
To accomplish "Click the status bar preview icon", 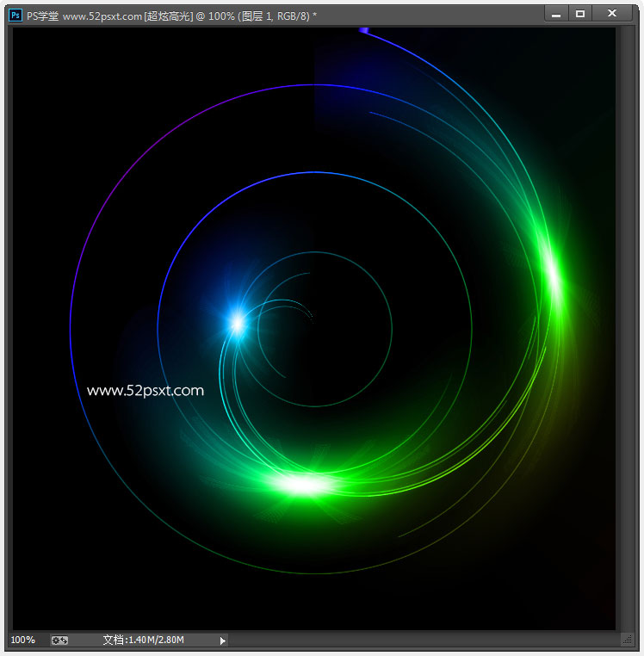I will pyautogui.click(x=59, y=641).
